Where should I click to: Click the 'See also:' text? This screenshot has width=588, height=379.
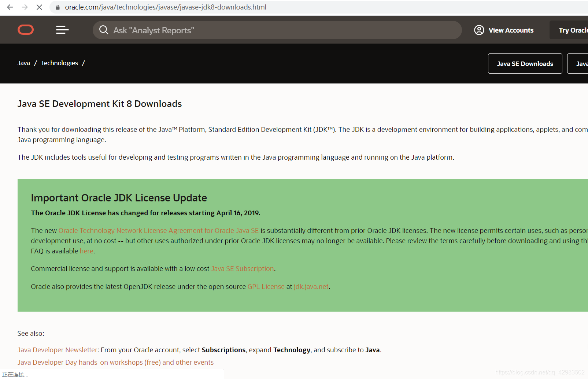coord(31,334)
